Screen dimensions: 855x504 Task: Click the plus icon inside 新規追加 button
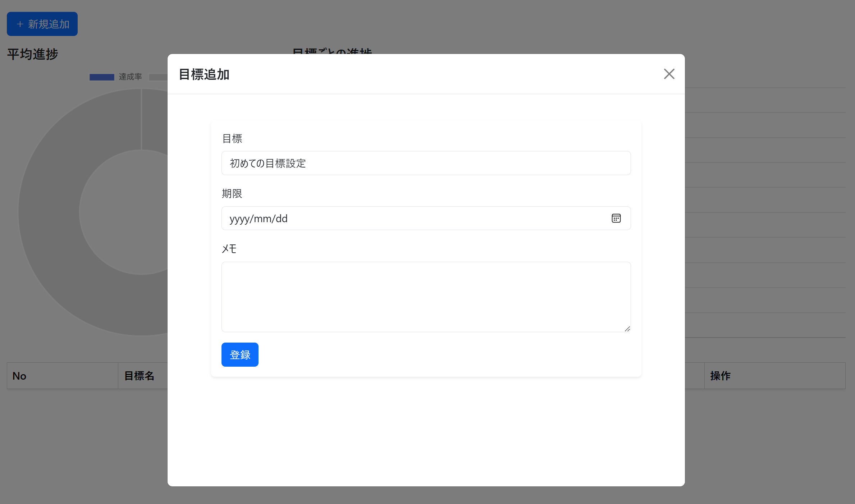[x=20, y=24]
